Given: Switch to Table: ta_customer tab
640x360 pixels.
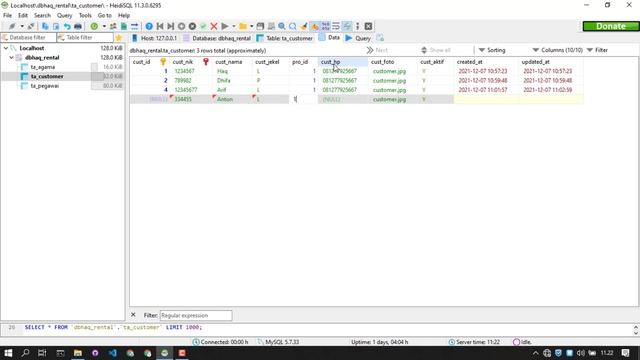Looking at the screenshot, I should (x=285, y=38).
